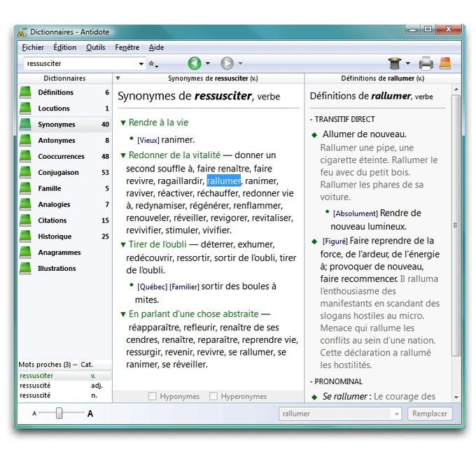
Task: Click the synonym 'ressurgir'
Action: (145, 352)
